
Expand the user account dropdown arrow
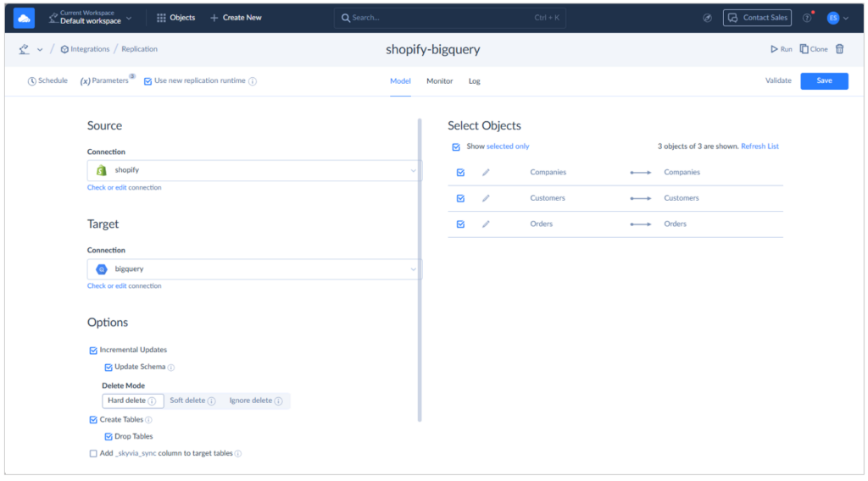click(x=846, y=19)
